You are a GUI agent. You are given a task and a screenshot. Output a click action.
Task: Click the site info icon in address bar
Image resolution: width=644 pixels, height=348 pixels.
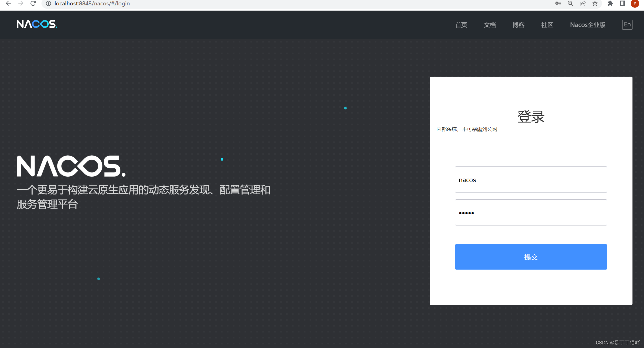48,4
